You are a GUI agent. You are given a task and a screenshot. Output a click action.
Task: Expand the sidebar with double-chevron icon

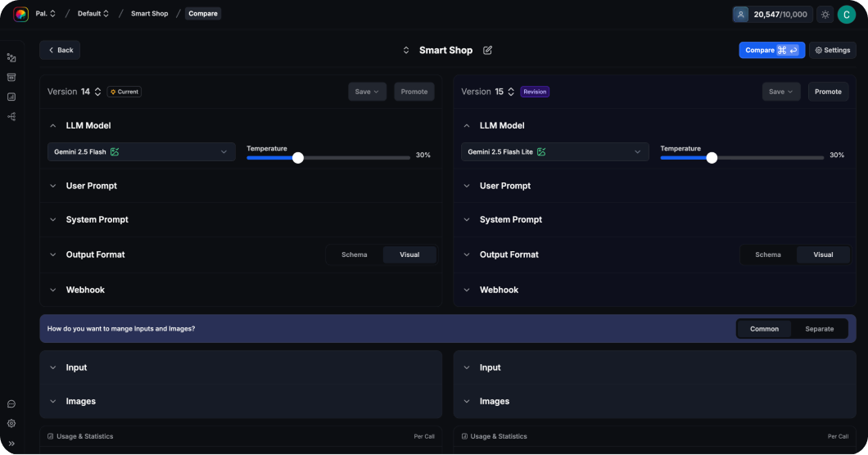11,443
